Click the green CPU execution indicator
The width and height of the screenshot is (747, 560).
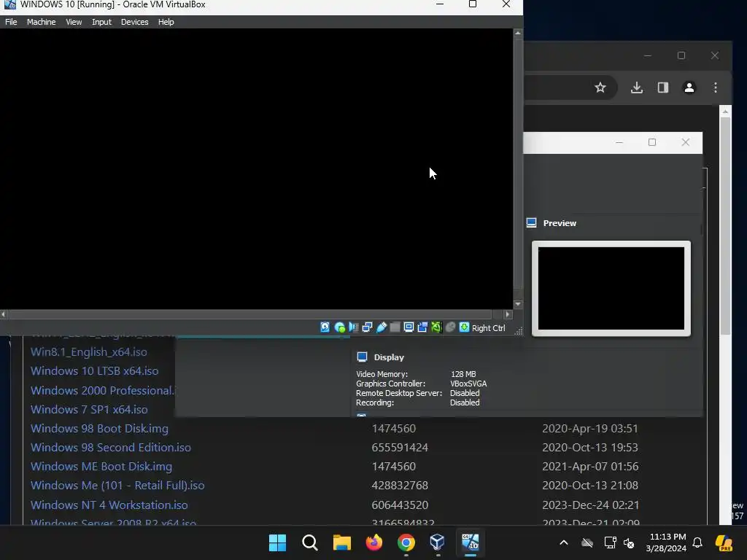click(436, 327)
